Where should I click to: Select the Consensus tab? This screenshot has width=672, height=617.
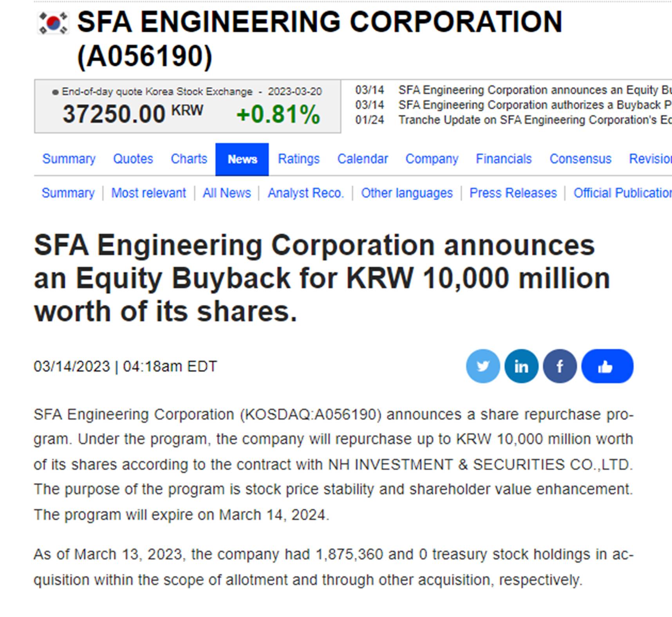click(580, 159)
